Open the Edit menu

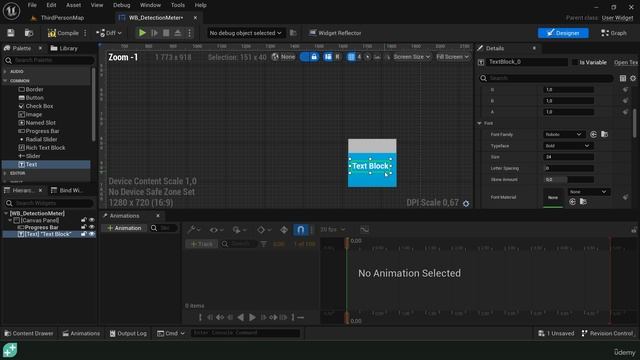(51, 5)
